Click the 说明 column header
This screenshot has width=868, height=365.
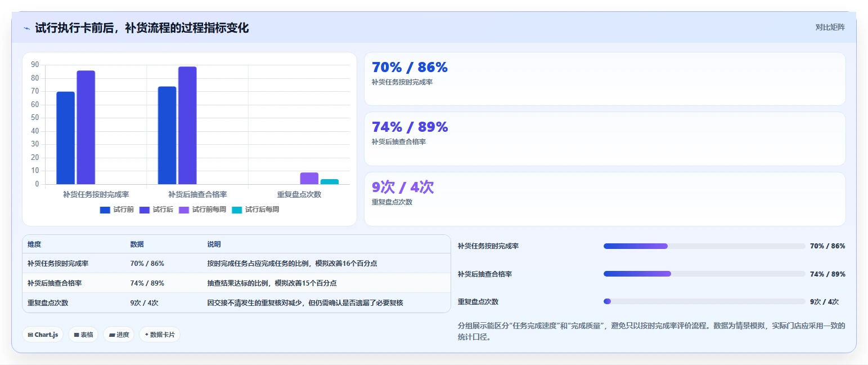[x=214, y=244]
